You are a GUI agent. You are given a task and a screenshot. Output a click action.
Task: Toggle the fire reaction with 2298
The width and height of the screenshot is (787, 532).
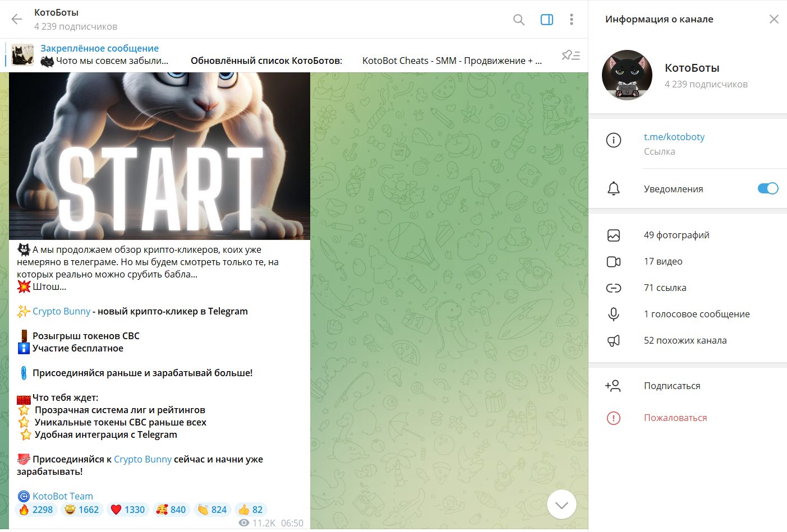pyautogui.click(x=36, y=510)
